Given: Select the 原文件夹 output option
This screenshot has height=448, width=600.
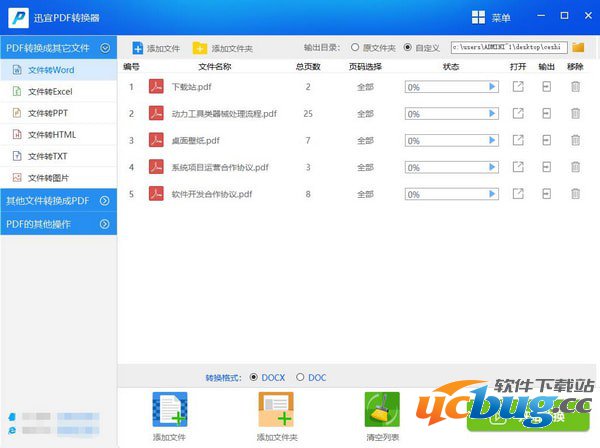Looking at the screenshot, I should tap(355, 47).
